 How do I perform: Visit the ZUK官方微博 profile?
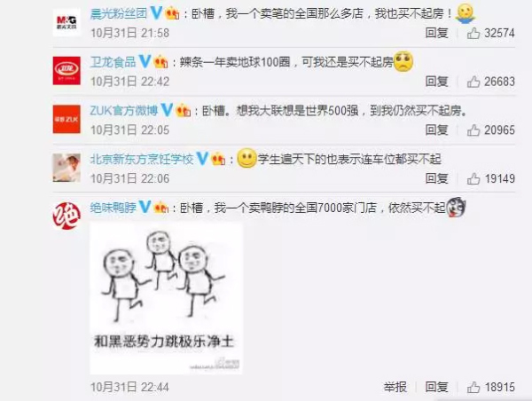click(124, 111)
